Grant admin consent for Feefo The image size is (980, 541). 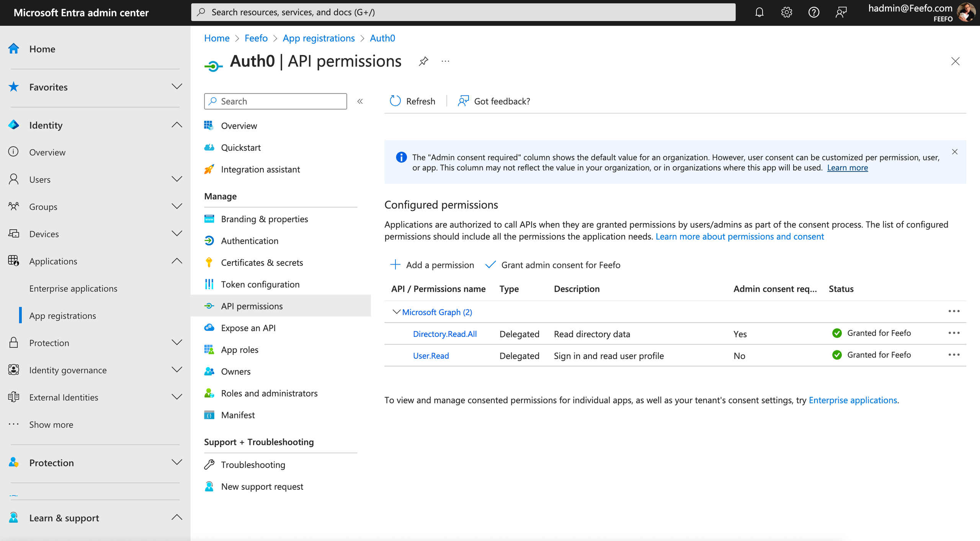click(553, 265)
